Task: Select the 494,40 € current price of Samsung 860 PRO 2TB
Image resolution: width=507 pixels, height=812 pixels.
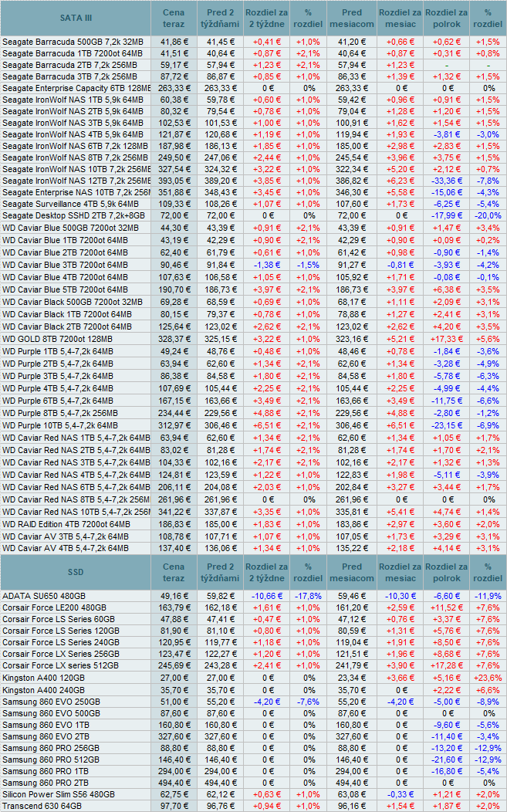Action: (x=174, y=782)
